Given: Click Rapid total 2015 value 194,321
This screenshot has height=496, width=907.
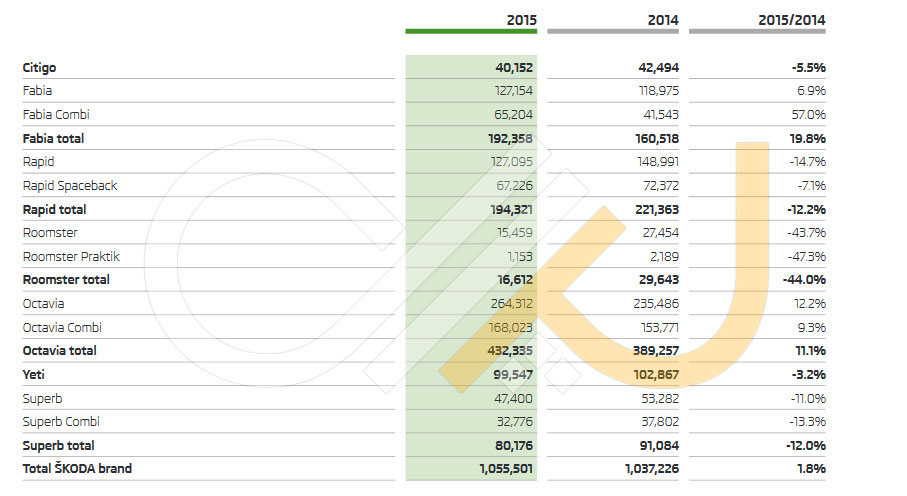Looking at the screenshot, I should (x=511, y=210).
